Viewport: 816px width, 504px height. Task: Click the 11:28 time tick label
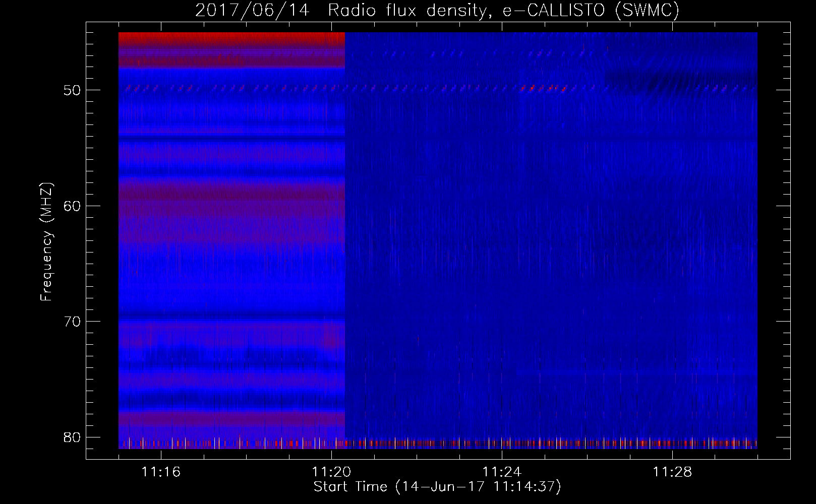672,472
